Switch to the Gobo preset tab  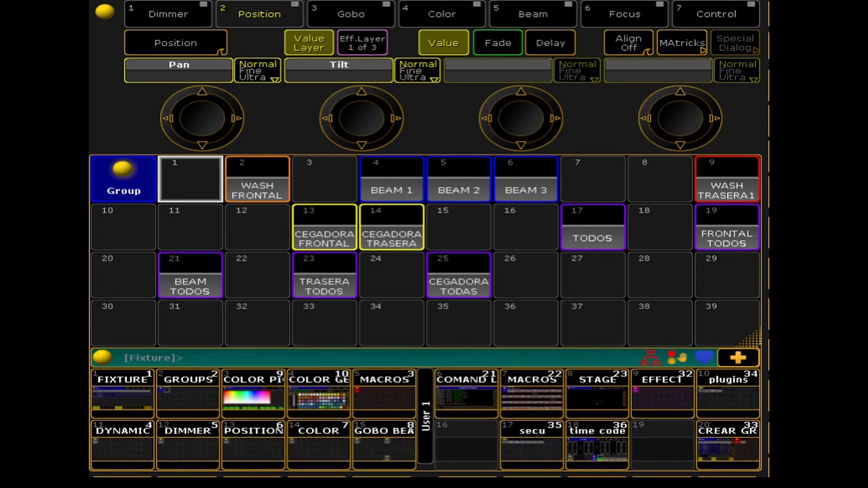(351, 14)
